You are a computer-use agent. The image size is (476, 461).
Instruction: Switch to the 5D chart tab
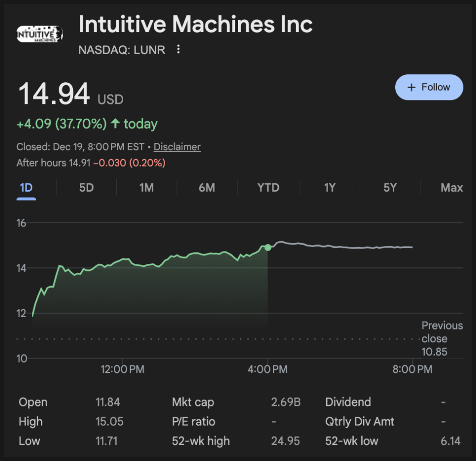(86, 188)
